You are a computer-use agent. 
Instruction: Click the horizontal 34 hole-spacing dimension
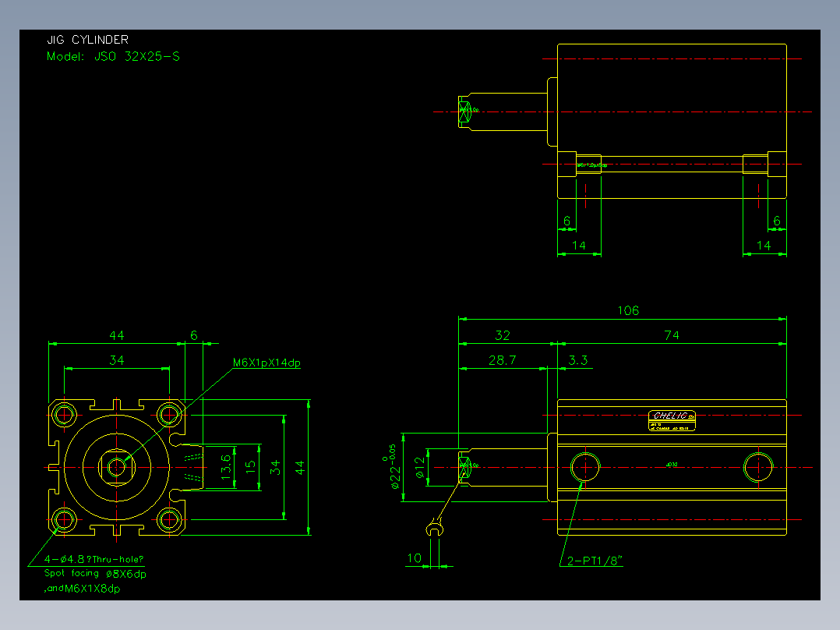[117, 360]
